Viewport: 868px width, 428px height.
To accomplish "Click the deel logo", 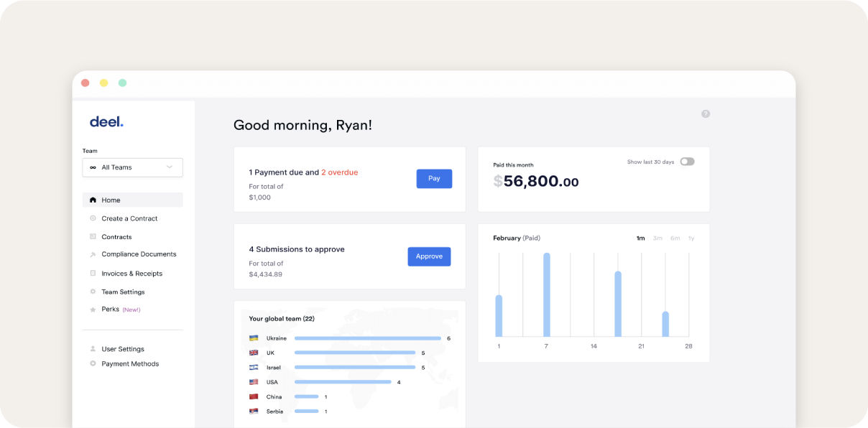I will click(106, 121).
